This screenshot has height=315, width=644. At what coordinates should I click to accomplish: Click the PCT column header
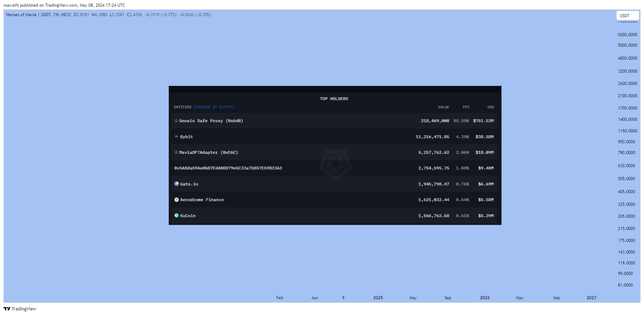(x=466, y=107)
